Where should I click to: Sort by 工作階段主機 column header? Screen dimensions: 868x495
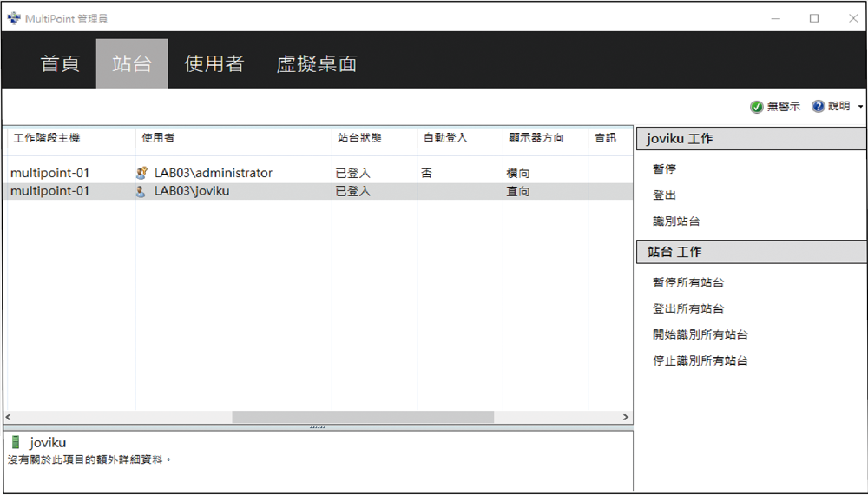47,138
